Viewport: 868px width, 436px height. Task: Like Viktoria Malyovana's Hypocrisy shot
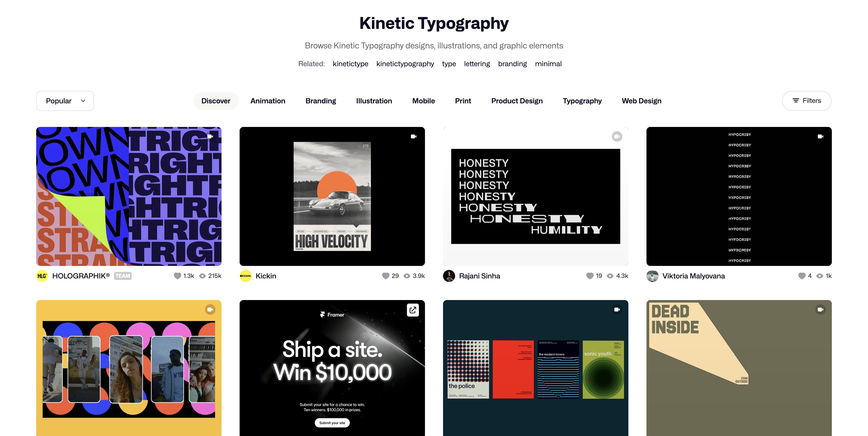point(802,276)
